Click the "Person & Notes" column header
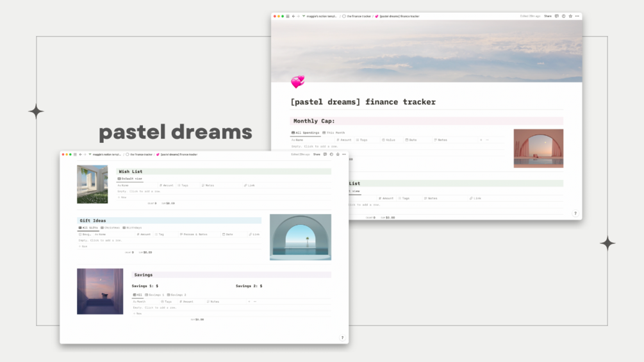 [x=194, y=234]
